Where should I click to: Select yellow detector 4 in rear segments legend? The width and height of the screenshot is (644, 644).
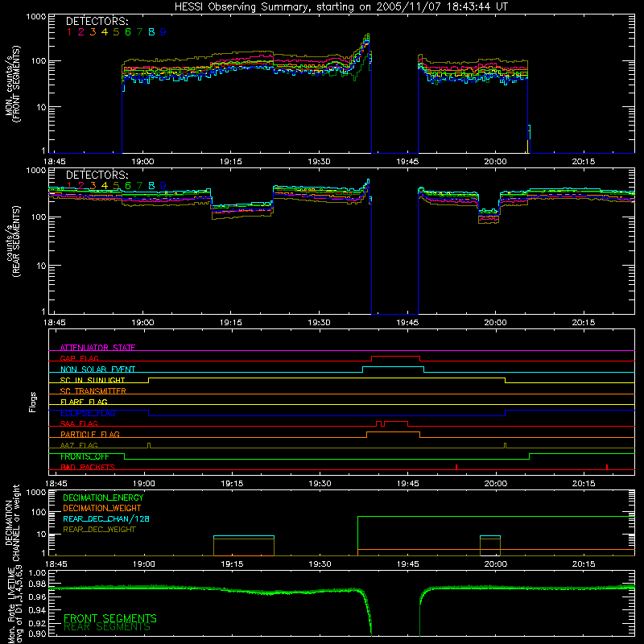pyautogui.click(x=105, y=186)
